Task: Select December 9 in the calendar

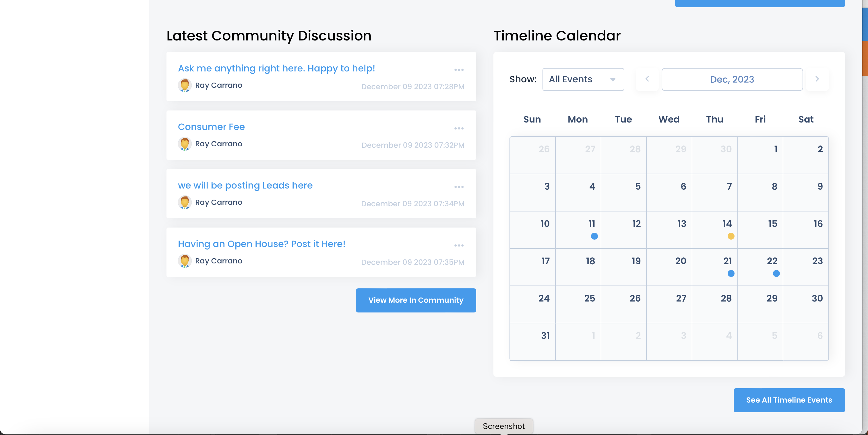Action: click(806, 193)
